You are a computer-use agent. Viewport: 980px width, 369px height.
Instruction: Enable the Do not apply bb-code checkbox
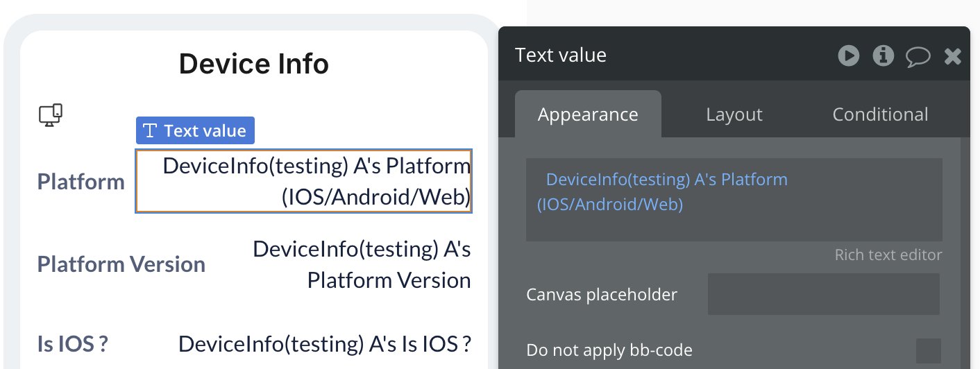pos(928,350)
